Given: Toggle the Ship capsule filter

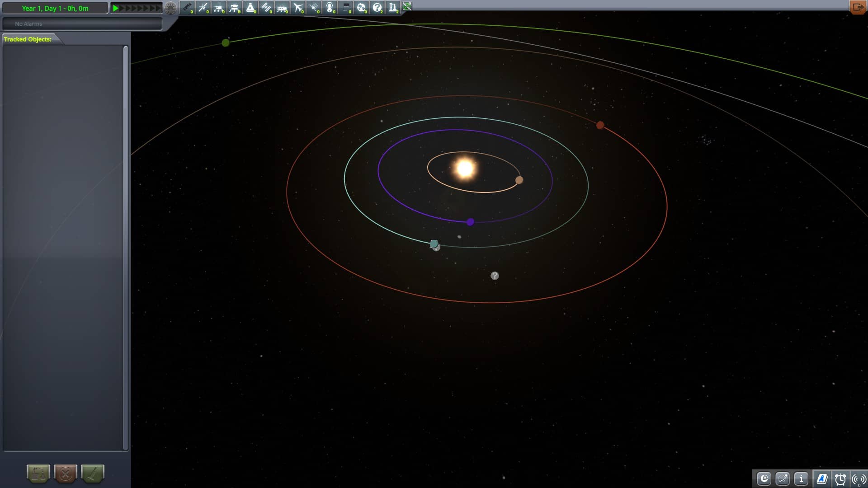Looking at the screenshot, I should 250,8.
